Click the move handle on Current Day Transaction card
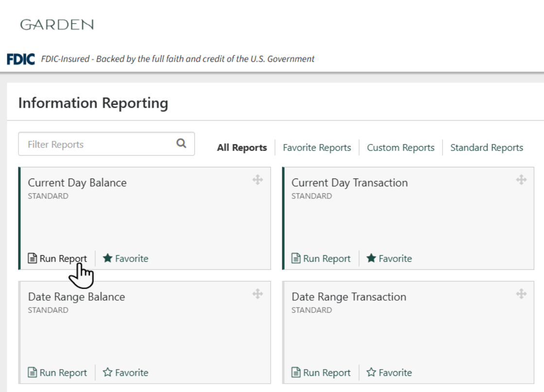This screenshot has width=544, height=392. click(521, 180)
